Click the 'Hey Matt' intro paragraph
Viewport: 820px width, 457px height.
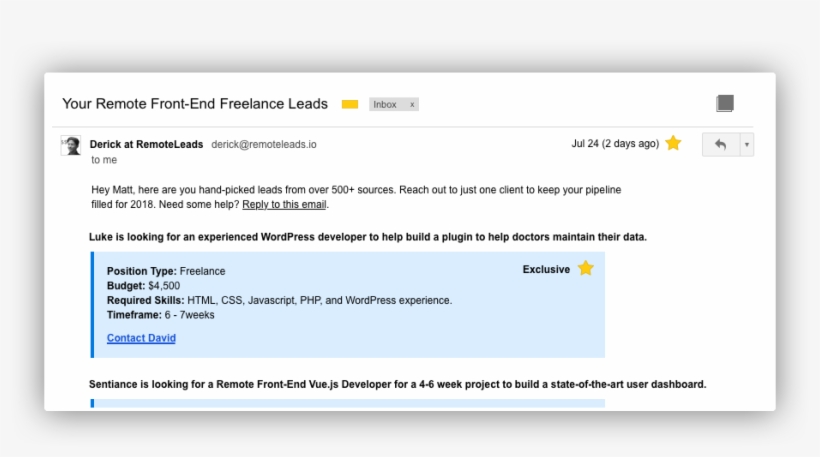tap(356, 197)
